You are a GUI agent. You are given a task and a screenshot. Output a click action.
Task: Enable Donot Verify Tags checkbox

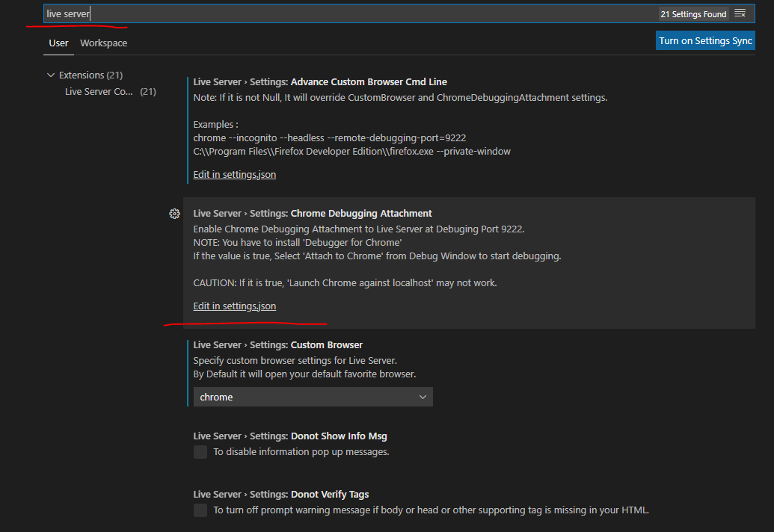[200, 510]
